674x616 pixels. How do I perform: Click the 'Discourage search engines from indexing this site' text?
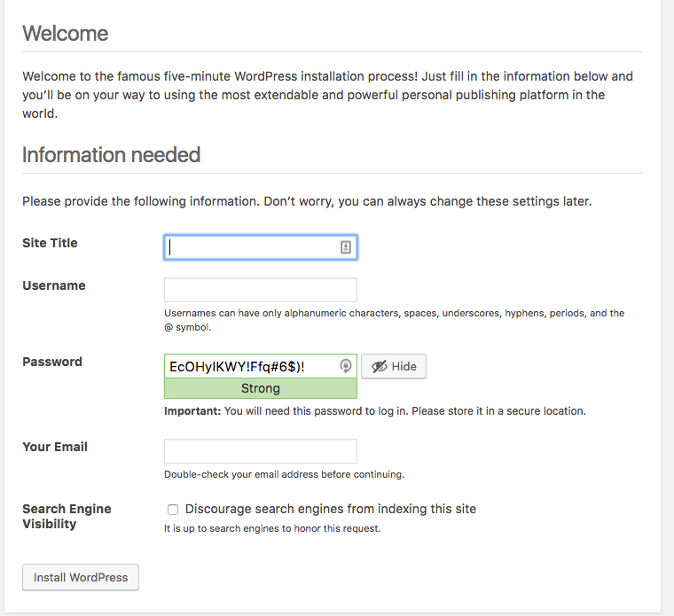point(331,509)
